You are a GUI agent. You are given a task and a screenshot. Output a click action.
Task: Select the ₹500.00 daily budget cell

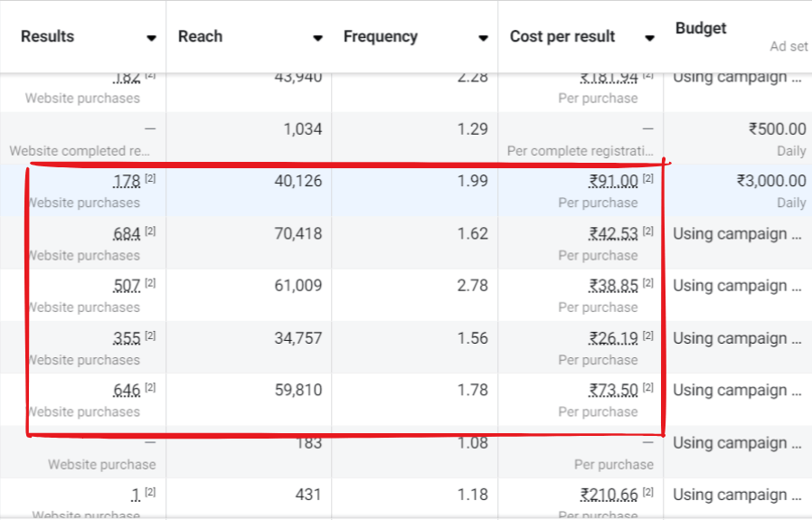pos(777,129)
